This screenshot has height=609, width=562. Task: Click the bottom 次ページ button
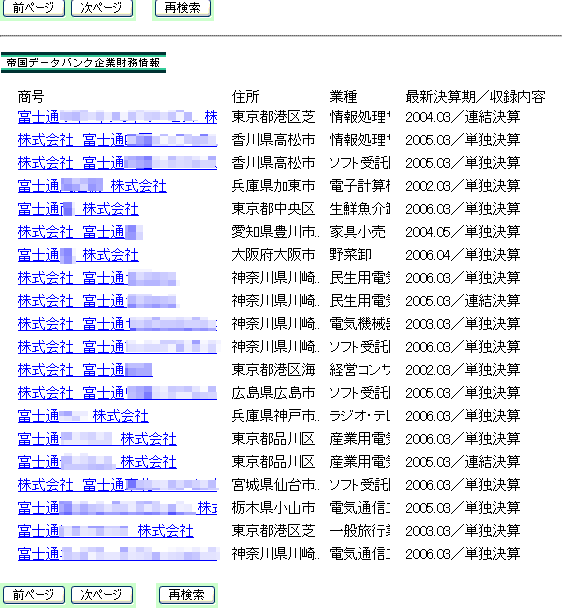pos(102,595)
